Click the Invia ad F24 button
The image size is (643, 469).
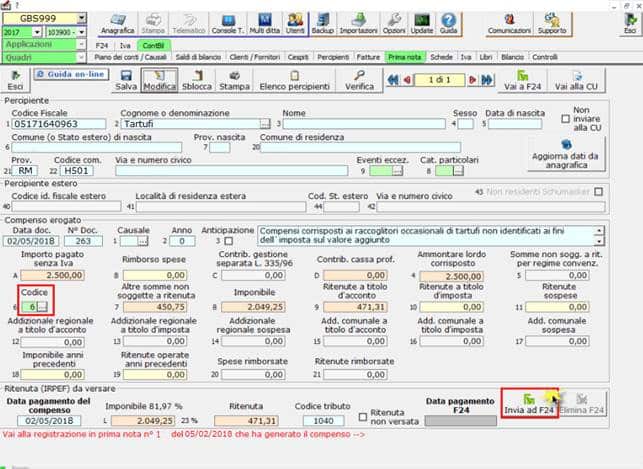click(x=529, y=403)
